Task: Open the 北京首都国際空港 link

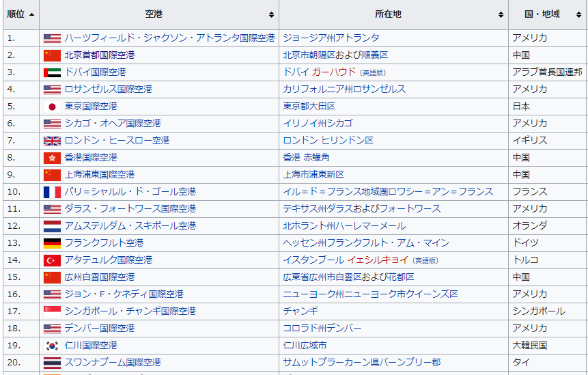Action: (100, 55)
